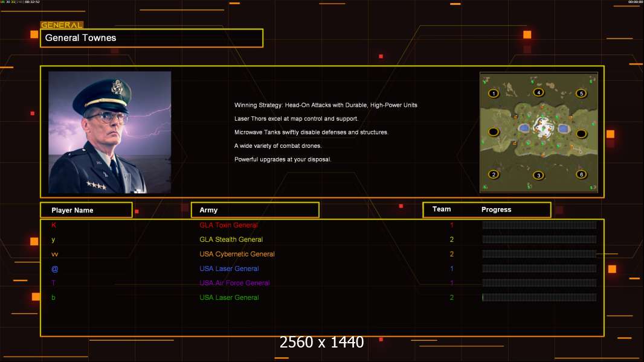Click the Powerful upgrades description line
This screenshot has width=644, height=362.
283,159
